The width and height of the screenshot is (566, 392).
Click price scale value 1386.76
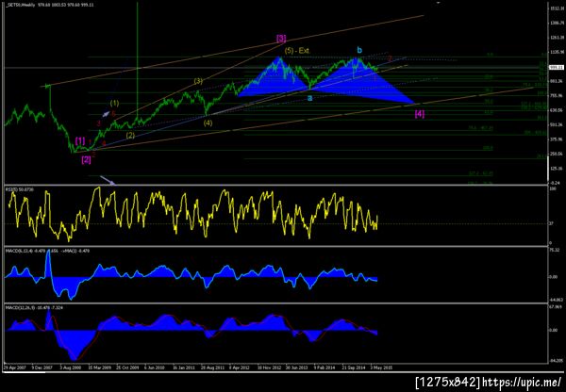pos(555,23)
